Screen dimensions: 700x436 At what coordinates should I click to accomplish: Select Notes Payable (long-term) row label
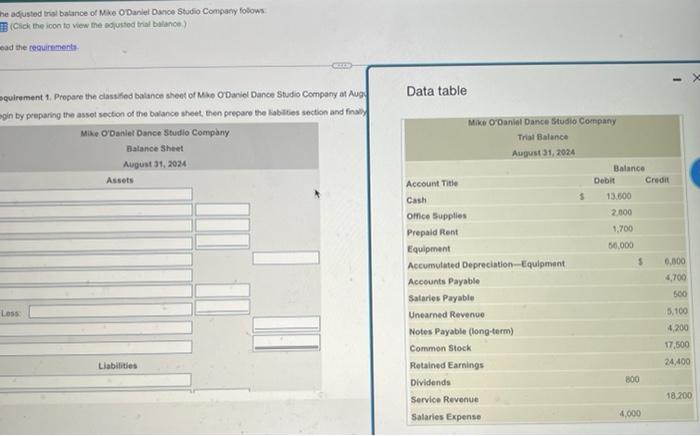coord(461,332)
